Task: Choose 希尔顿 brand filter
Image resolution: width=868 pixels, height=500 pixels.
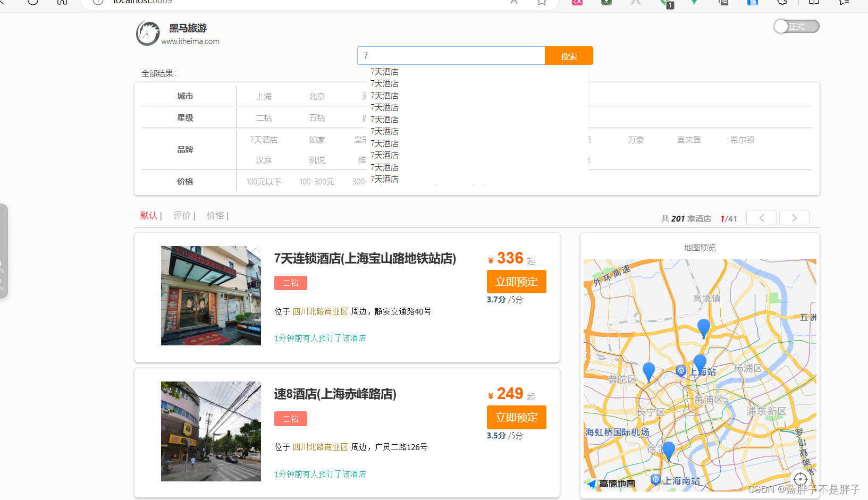Action: [x=742, y=140]
